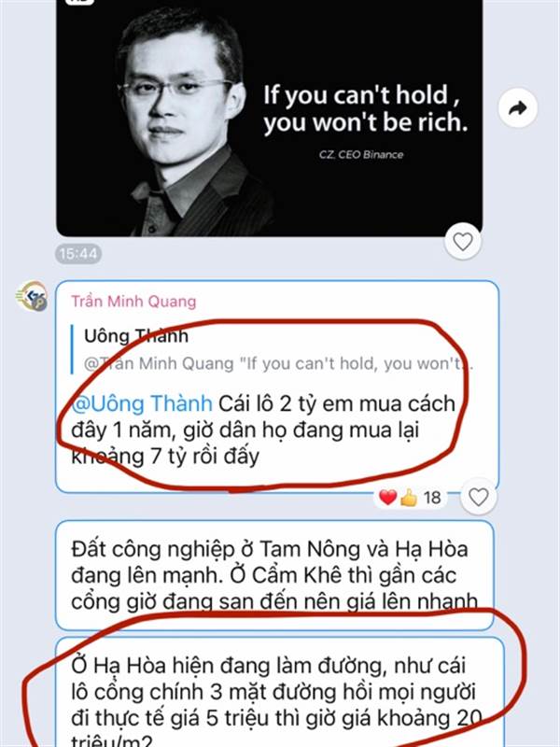View the reaction count 18
560x747 pixels.
[x=432, y=498]
